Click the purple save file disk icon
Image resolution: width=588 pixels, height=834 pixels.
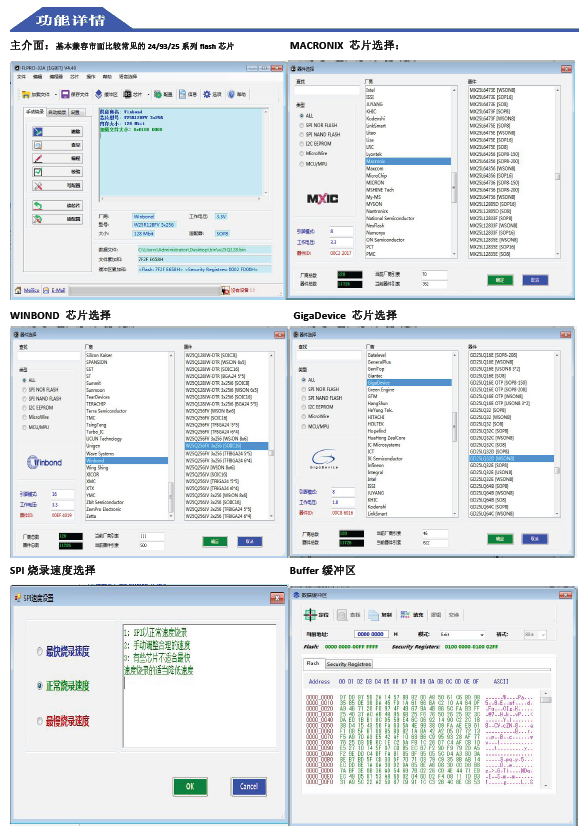click(65, 94)
